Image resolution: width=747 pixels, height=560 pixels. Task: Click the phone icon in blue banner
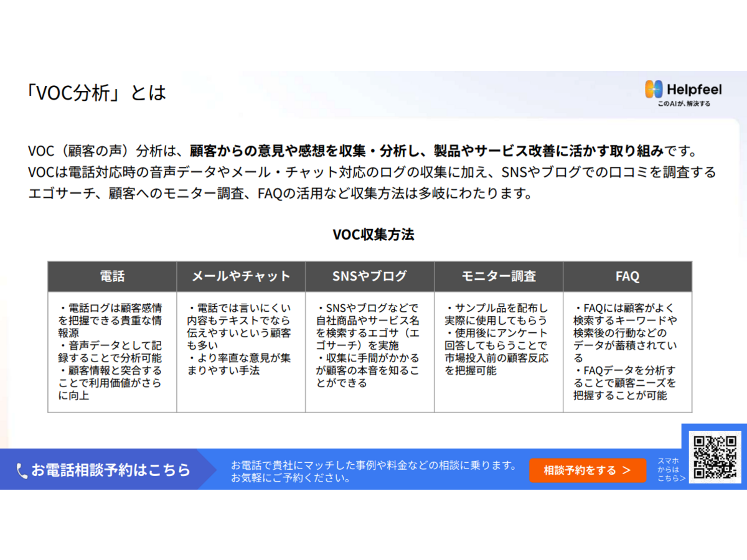point(22,470)
